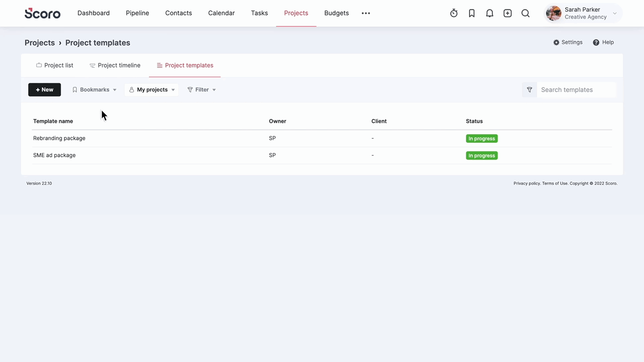This screenshot has height=362, width=644.
Task: Click the Version 22.10 text
Action: [x=39, y=183]
